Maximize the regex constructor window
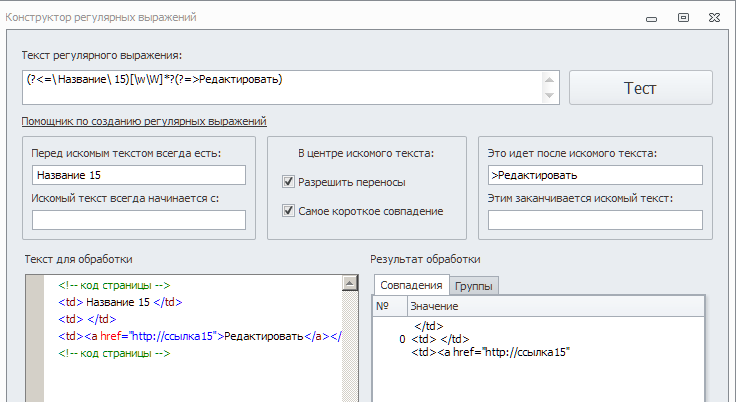Screen dimensions: 736x402 click(683, 17)
